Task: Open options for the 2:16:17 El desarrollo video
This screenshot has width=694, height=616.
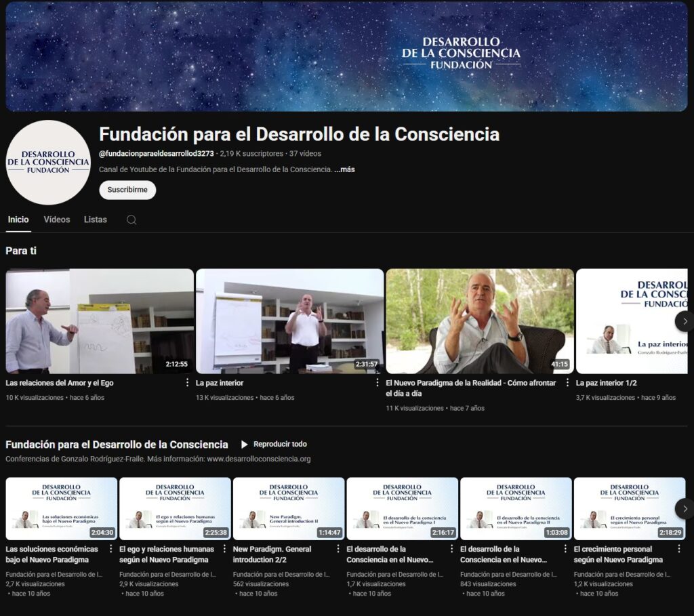Action: click(x=451, y=549)
